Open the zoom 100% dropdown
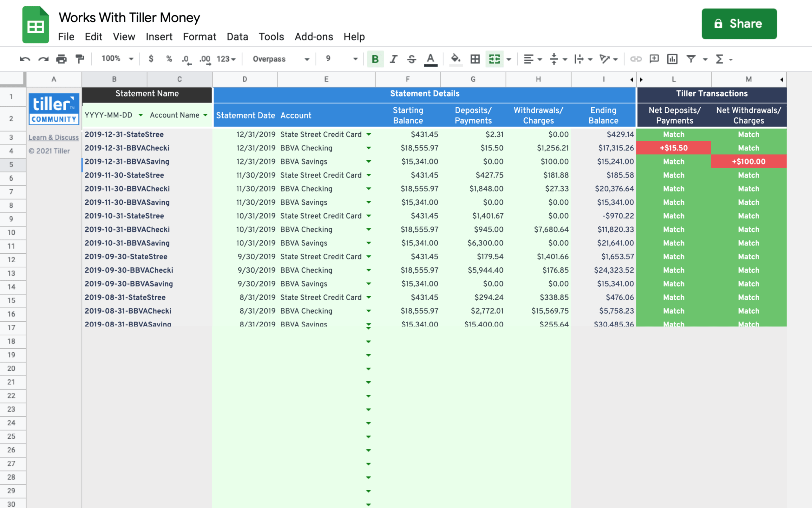Viewport: 812px width, 508px height. [117, 59]
